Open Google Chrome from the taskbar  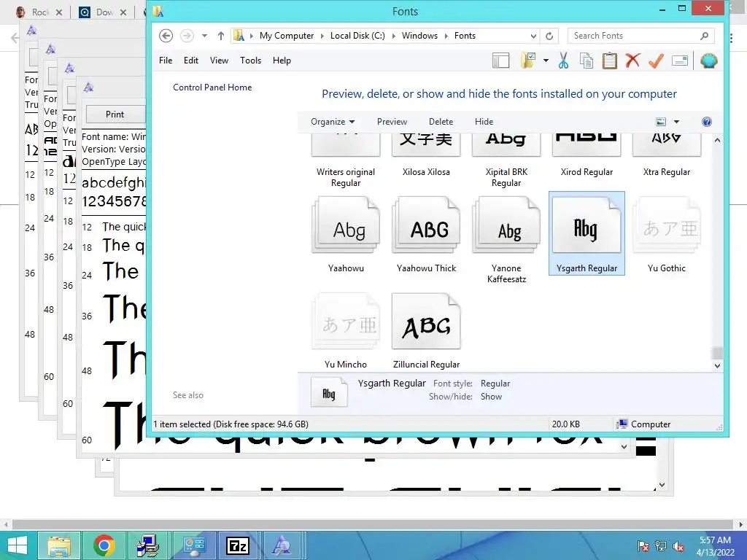click(104, 545)
